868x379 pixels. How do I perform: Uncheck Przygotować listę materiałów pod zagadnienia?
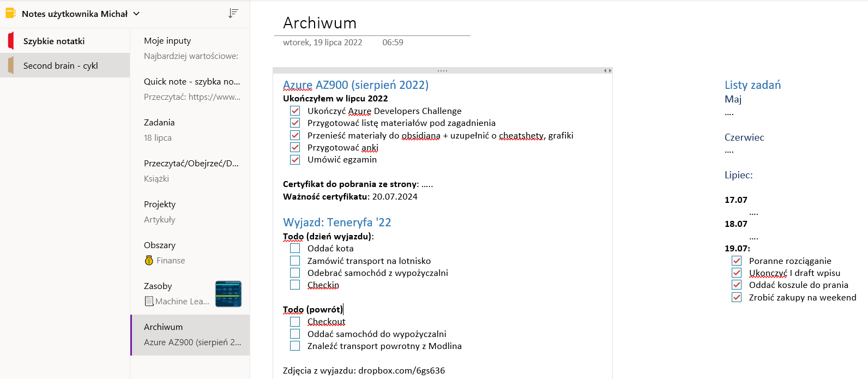(295, 123)
